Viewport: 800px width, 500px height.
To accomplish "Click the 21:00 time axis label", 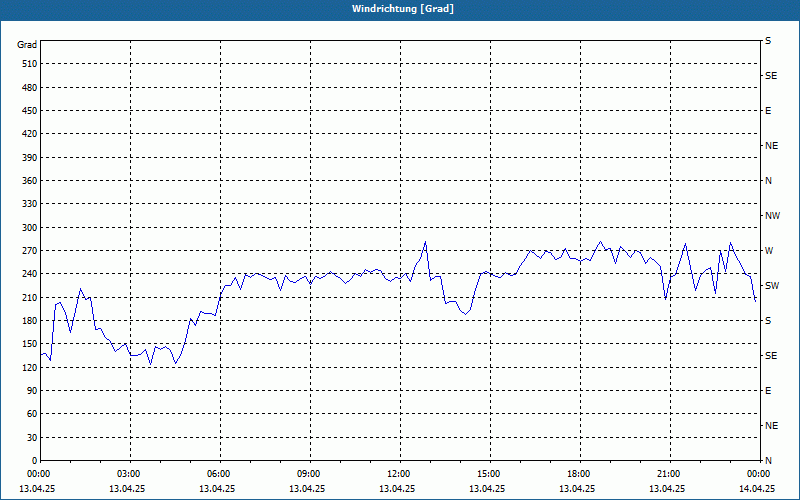I will 670,474.
